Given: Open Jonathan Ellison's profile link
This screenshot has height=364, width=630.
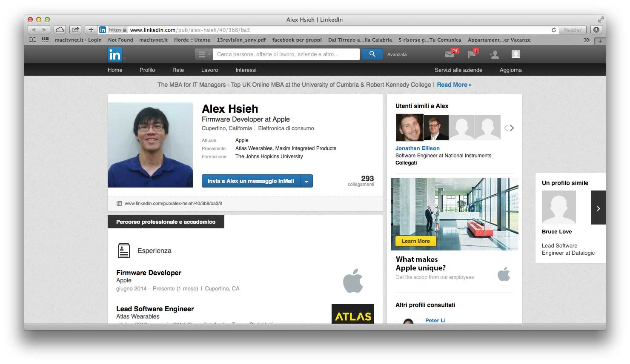Looking at the screenshot, I should click(x=418, y=148).
